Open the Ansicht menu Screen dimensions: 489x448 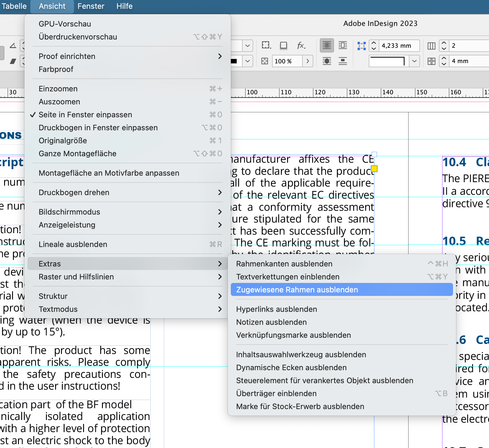pos(52,6)
